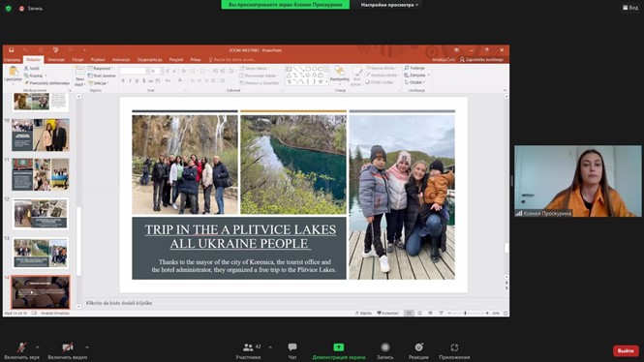Screen dimensions: 644x362
Task: Open the Prijelazi transitions tab
Action: pos(98,60)
